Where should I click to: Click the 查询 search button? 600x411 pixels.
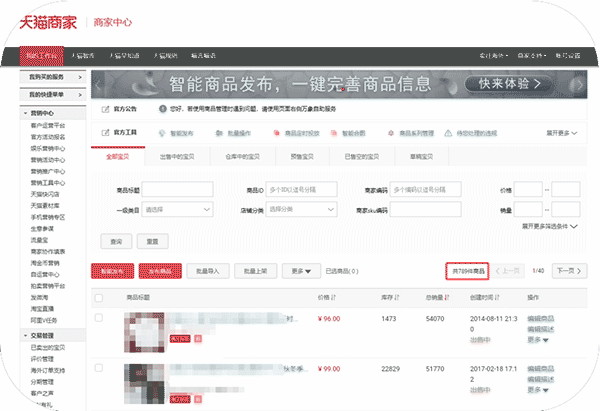click(116, 241)
